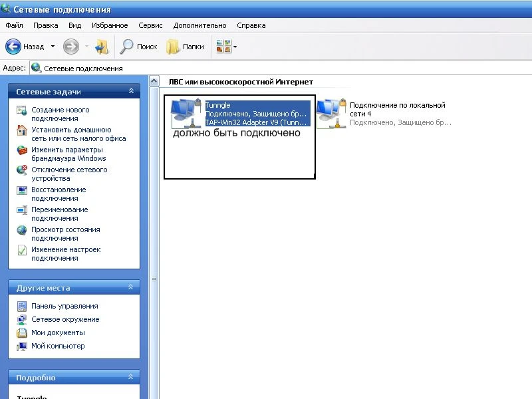
Task: Open Сетевое окружение link
Action: point(65,319)
